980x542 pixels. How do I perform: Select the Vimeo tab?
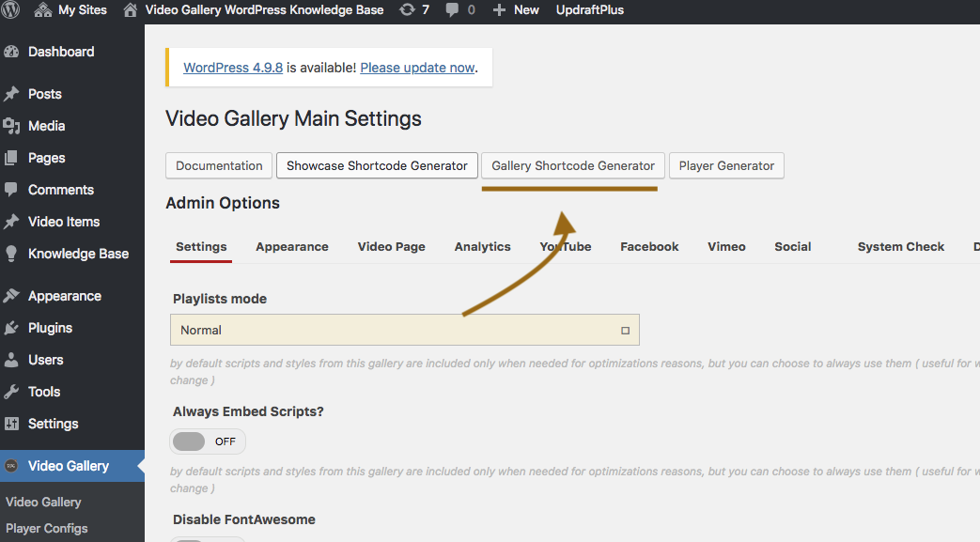pyautogui.click(x=726, y=247)
